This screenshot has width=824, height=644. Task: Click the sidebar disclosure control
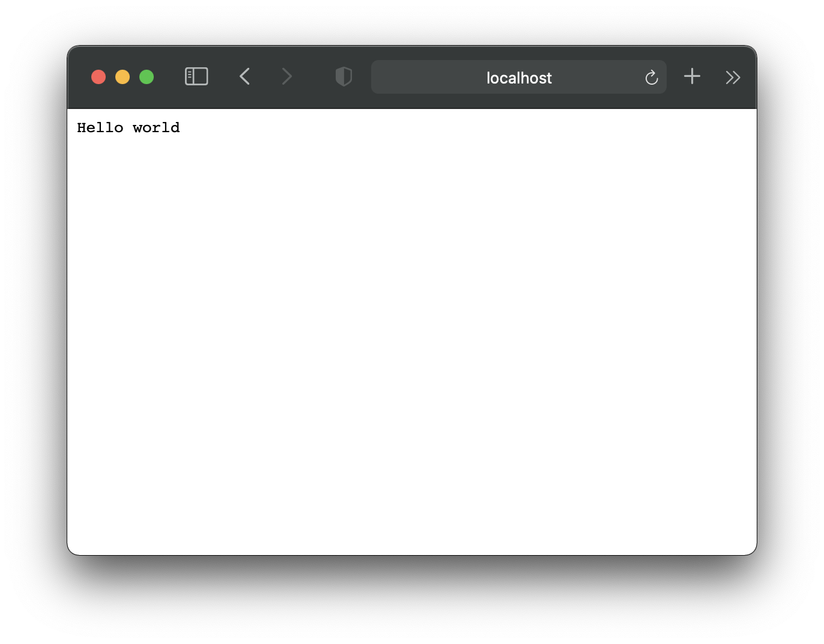pos(196,77)
